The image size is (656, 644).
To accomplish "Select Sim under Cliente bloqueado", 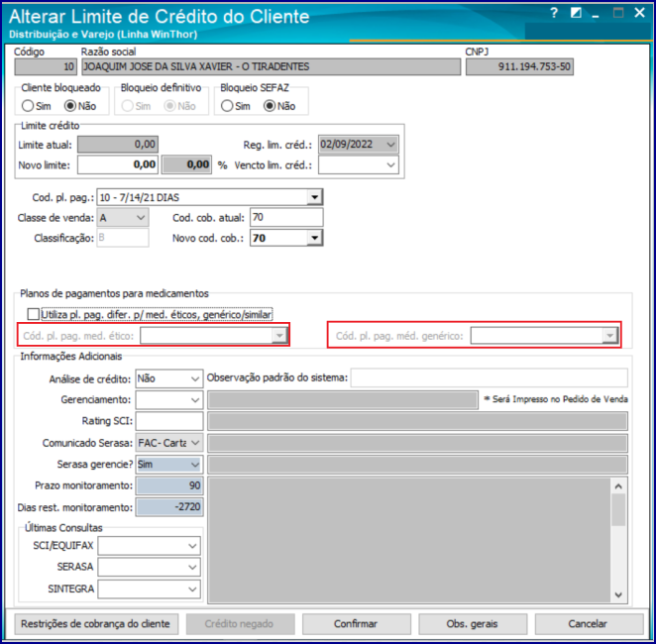I will click(28, 106).
